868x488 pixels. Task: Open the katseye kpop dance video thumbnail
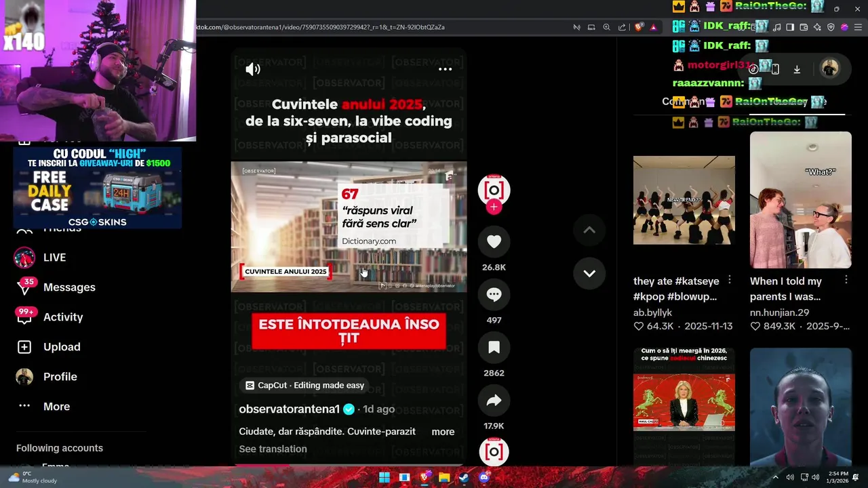684,200
